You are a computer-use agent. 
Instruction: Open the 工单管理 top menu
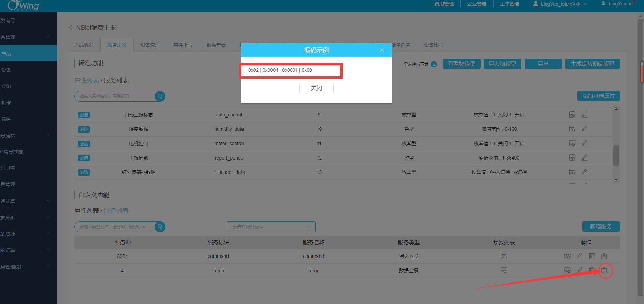pos(510,4)
